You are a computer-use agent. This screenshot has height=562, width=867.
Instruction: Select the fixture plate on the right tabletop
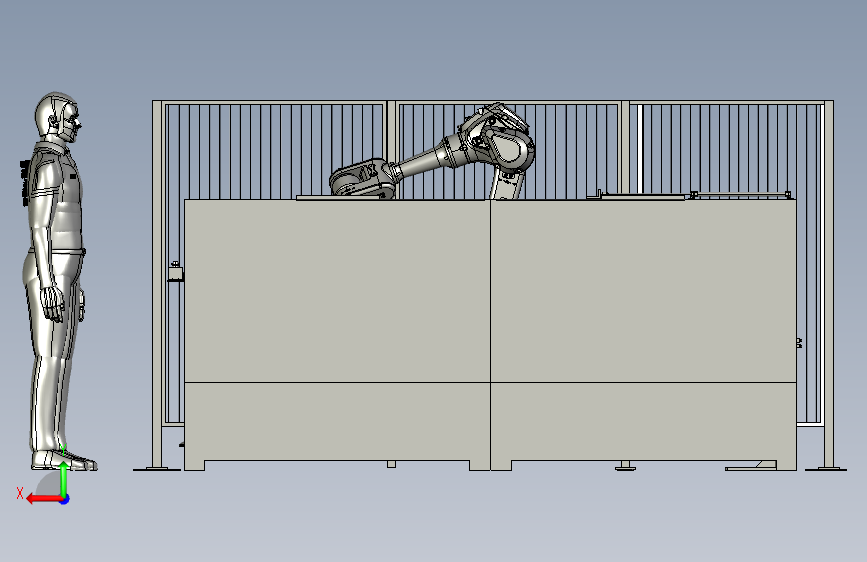click(643, 195)
